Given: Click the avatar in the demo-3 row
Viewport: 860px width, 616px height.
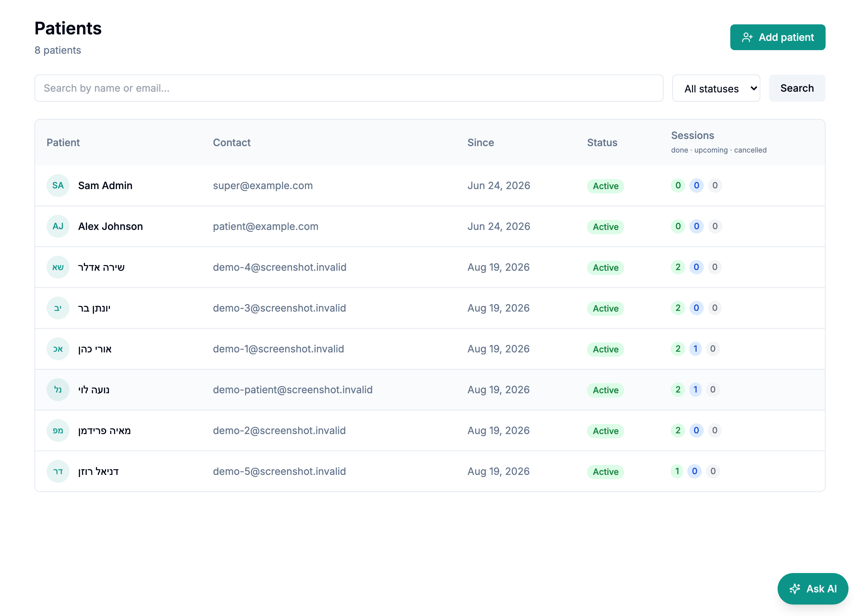Looking at the screenshot, I should (x=58, y=308).
